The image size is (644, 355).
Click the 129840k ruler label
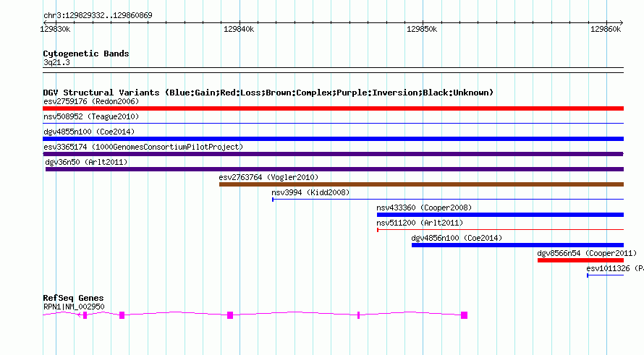239,30
